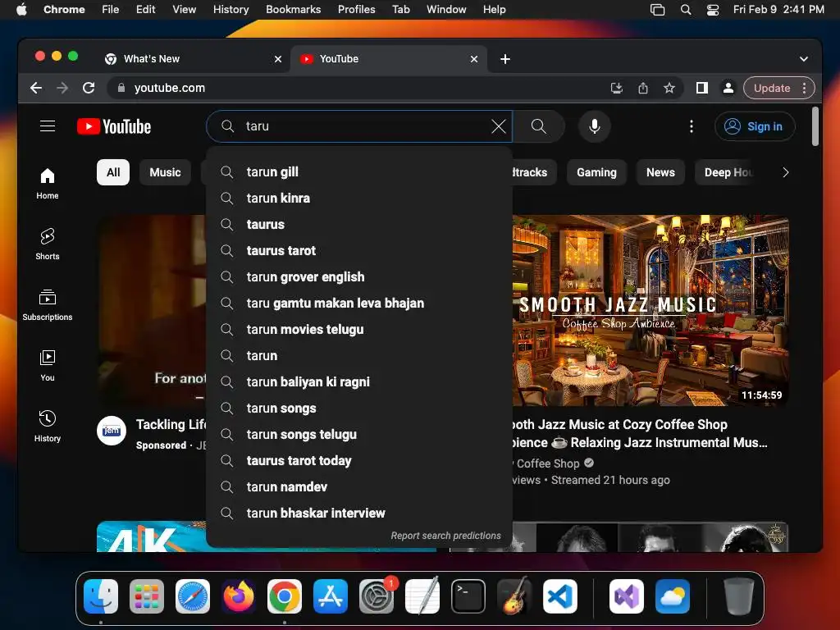Open the Bookmarks menu
Viewport: 840px width, 630px height.
point(293,10)
